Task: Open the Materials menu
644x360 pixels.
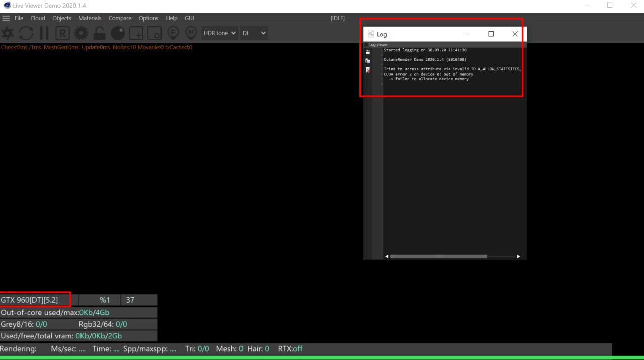Action: (90, 18)
